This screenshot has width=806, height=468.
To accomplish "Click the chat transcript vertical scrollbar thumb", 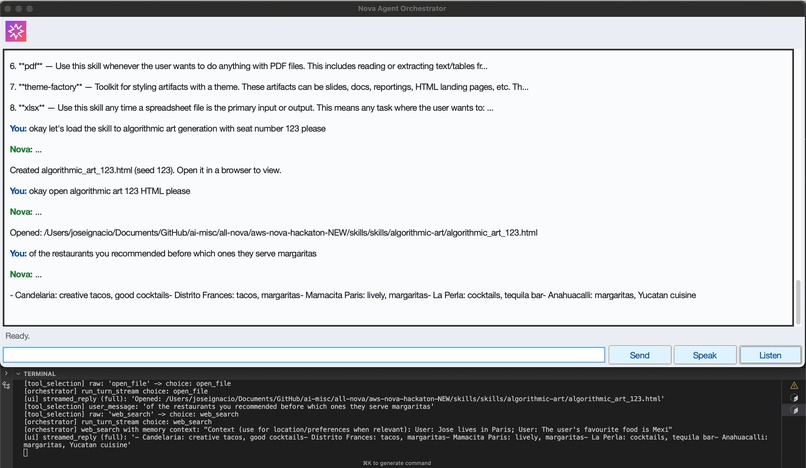I will (798, 302).
